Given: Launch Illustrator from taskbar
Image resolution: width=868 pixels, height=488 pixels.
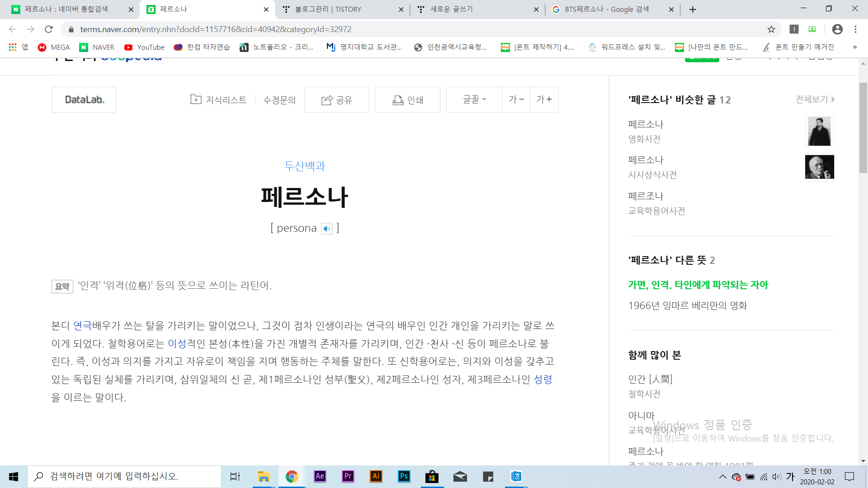Looking at the screenshot, I should [376, 476].
